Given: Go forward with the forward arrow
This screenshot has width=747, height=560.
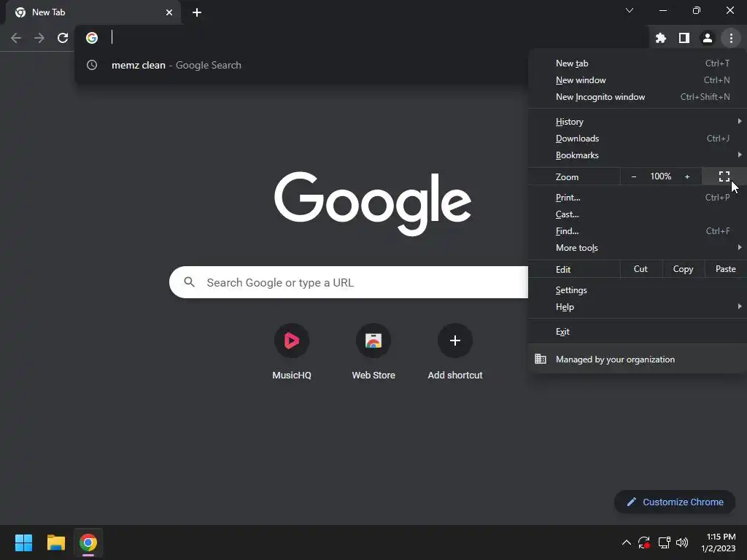Looking at the screenshot, I should (39, 38).
